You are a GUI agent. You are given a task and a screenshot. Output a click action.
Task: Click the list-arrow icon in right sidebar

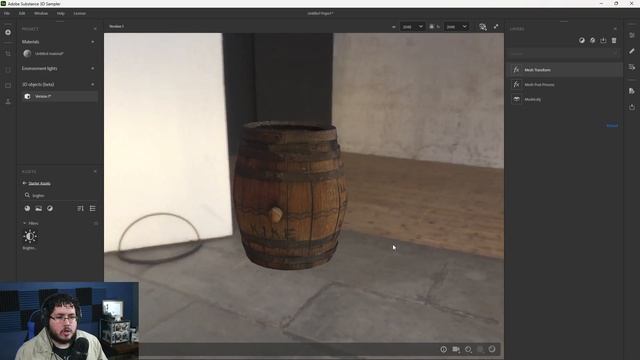click(632, 67)
